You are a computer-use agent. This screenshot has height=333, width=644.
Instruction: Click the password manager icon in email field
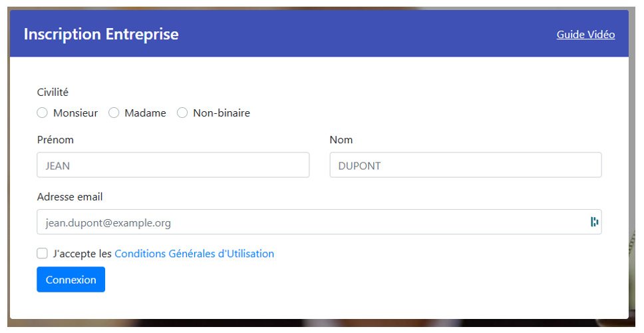[x=594, y=222]
